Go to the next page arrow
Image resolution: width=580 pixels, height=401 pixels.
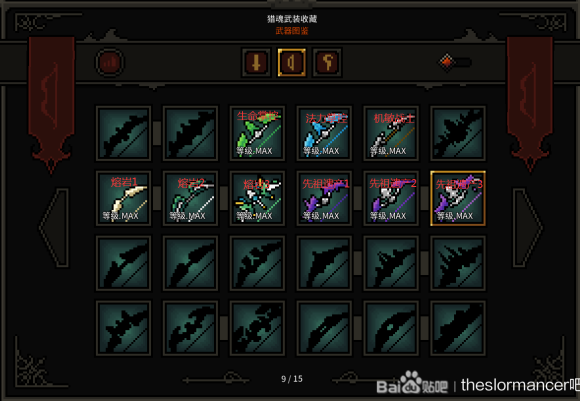point(527,227)
